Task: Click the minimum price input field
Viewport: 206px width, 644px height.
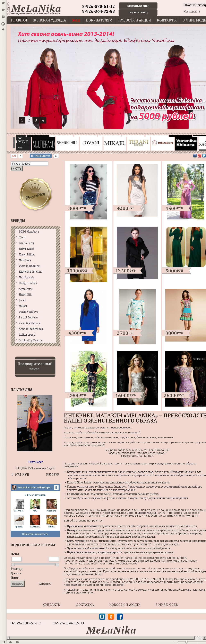Action: coord(17,559)
